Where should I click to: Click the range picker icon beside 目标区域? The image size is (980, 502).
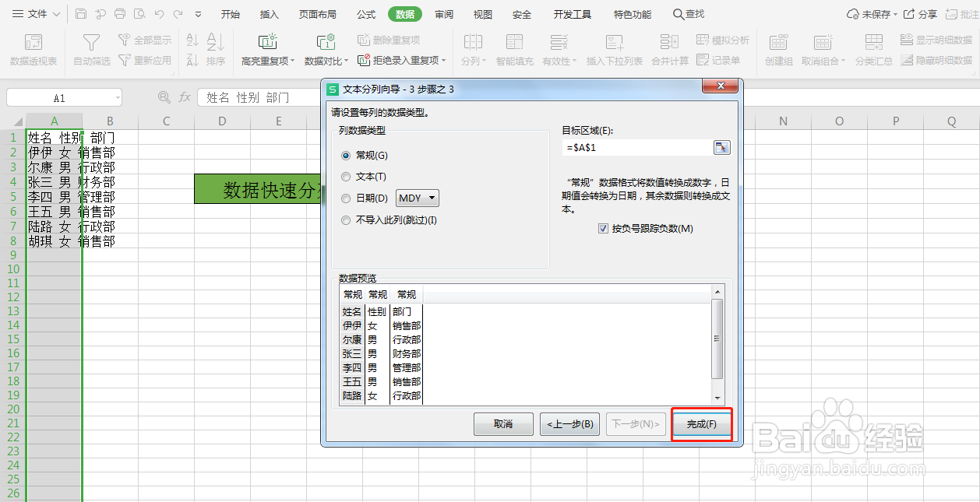[721, 147]
